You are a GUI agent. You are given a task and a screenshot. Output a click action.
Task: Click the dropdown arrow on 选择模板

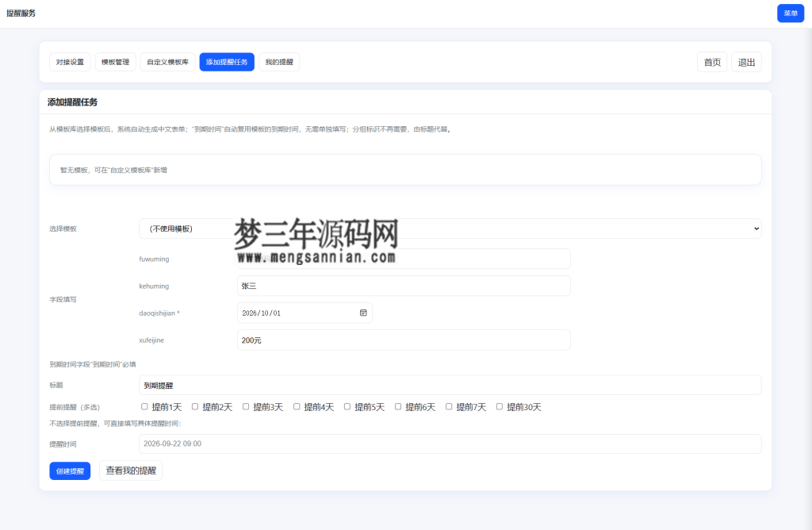click(755, 229)
